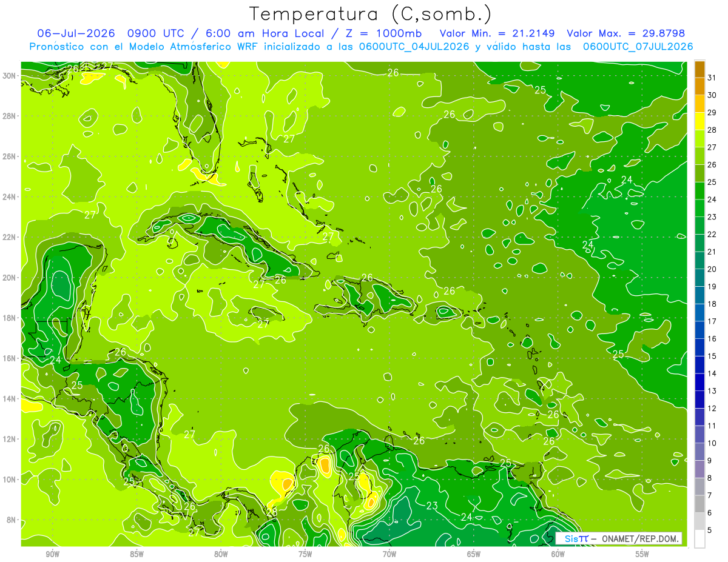728x562 pixels.
Task: Click the legend value '31'
Action: 712,78
